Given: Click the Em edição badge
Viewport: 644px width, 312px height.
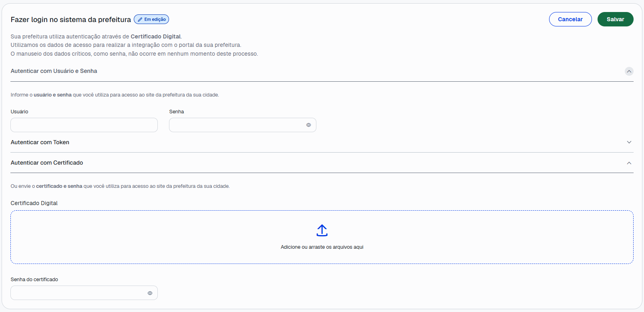Looking at the screenshot, I should click(x=151, y=19).
